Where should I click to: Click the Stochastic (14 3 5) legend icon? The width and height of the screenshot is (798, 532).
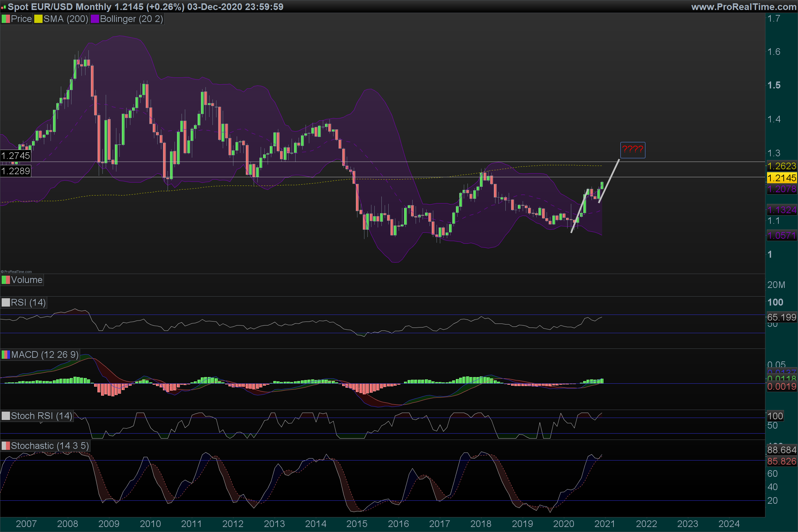pos(5,446)
